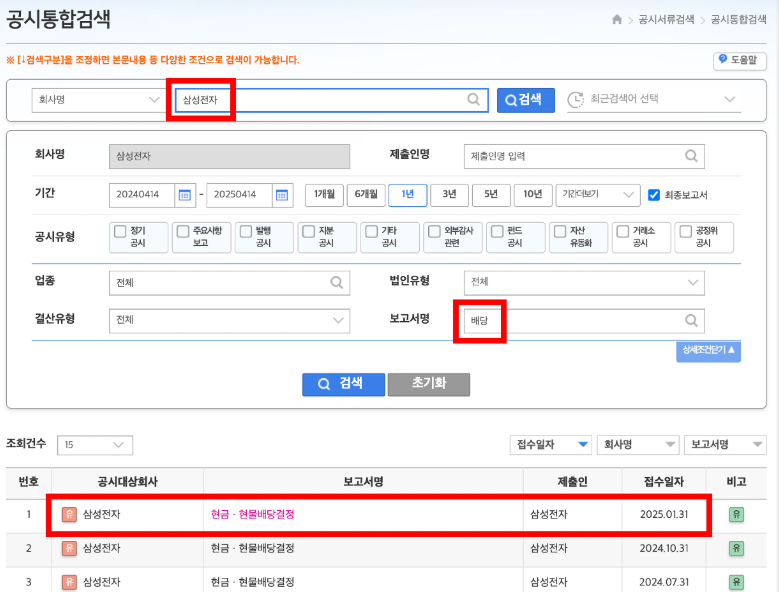Select the 5년 period
The width and height of the screenshot is (779, 592).
click(x=491, y=195)
